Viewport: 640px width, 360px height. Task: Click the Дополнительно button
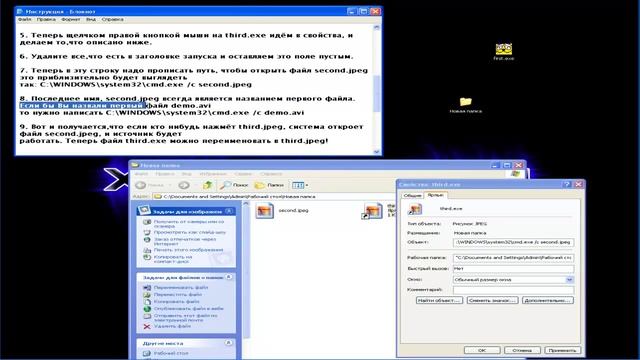[548, 300]
